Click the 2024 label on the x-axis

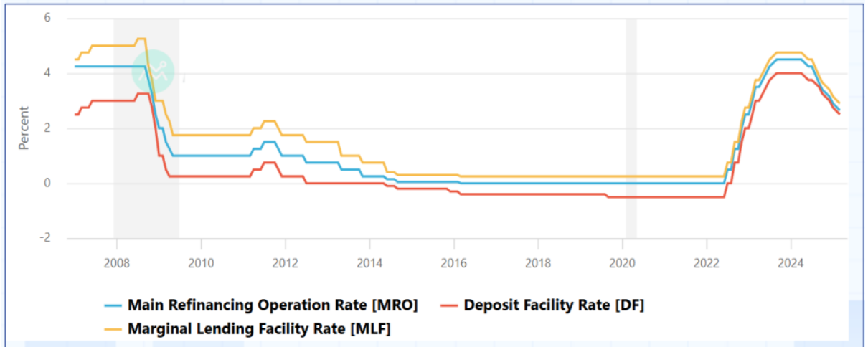[x=790, y=262]
